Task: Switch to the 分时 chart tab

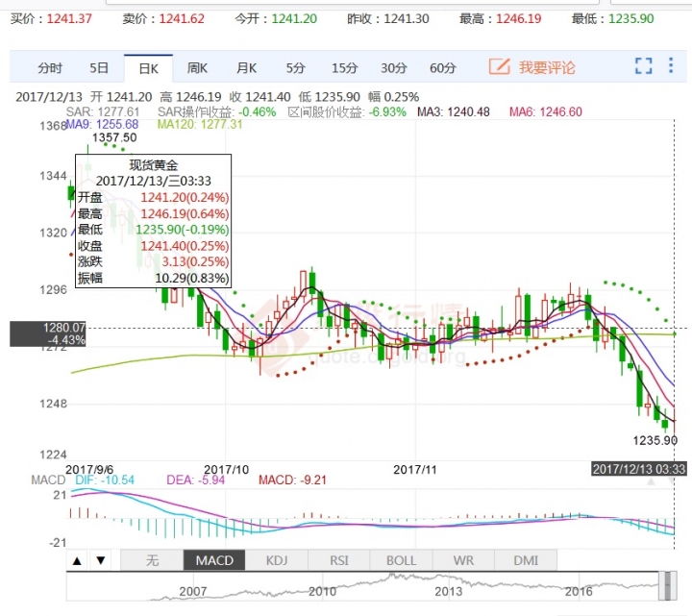Action: 50,67
